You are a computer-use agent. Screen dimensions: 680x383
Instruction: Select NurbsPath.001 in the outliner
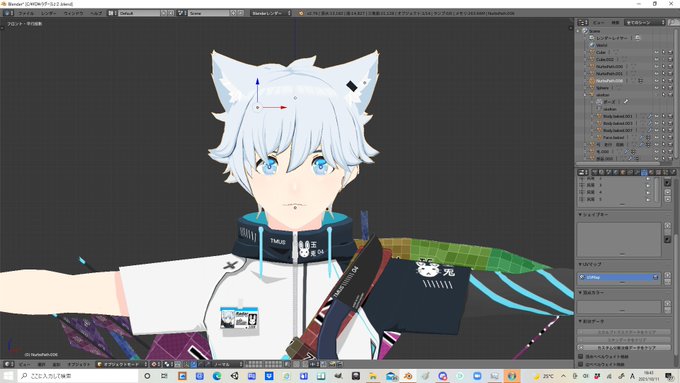click(x=609, y=74)
